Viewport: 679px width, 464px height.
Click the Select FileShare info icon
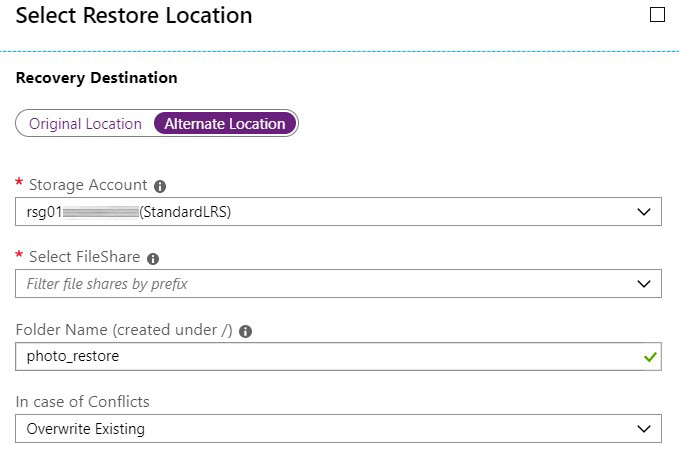coord(153,259)
